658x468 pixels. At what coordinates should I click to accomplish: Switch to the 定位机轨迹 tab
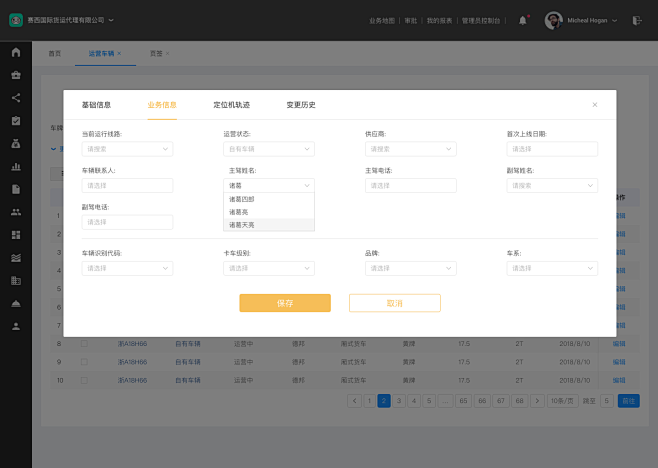coord(232,105)
